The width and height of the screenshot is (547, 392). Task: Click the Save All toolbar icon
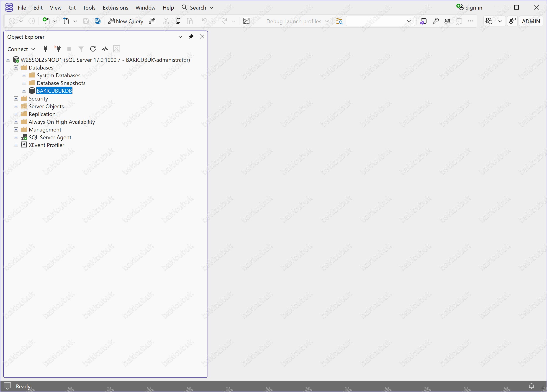pos(98,21)
